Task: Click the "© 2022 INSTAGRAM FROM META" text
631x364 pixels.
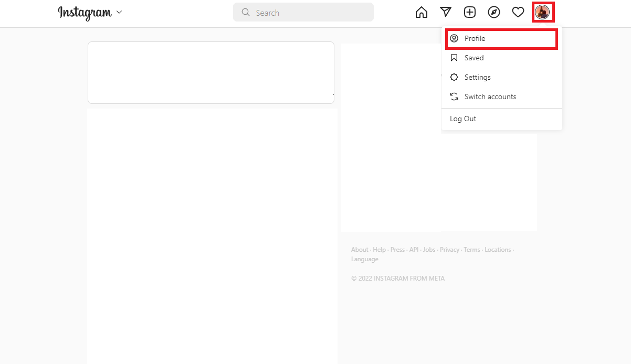Action: tap(398, 279)
